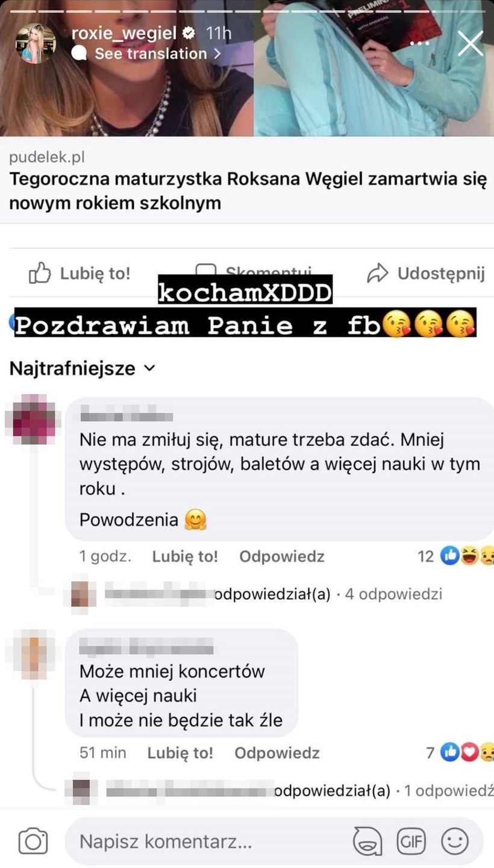
Task: Tap the roxie_wegiel profile avatar
Action: point(36,43)
